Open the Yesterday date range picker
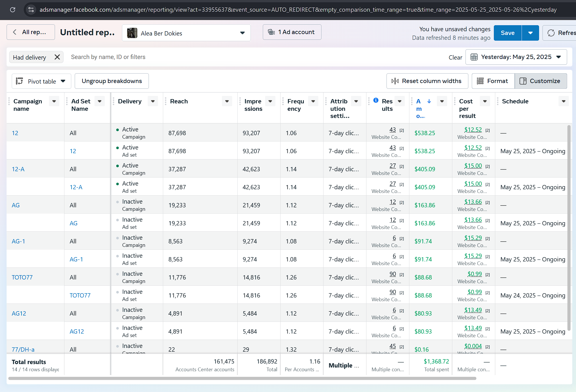Viewport: 576px width, 392px height. [x=516, y=57]
